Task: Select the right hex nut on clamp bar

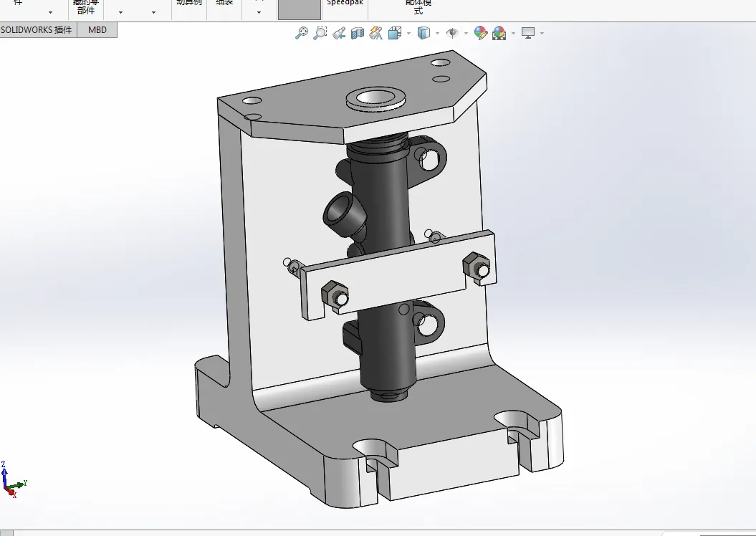Action: tap(477, 267)
